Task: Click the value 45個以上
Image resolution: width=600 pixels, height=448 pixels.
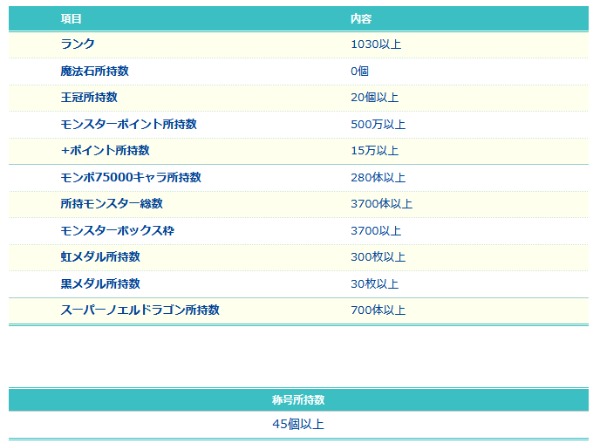Action: pos(298,424)
